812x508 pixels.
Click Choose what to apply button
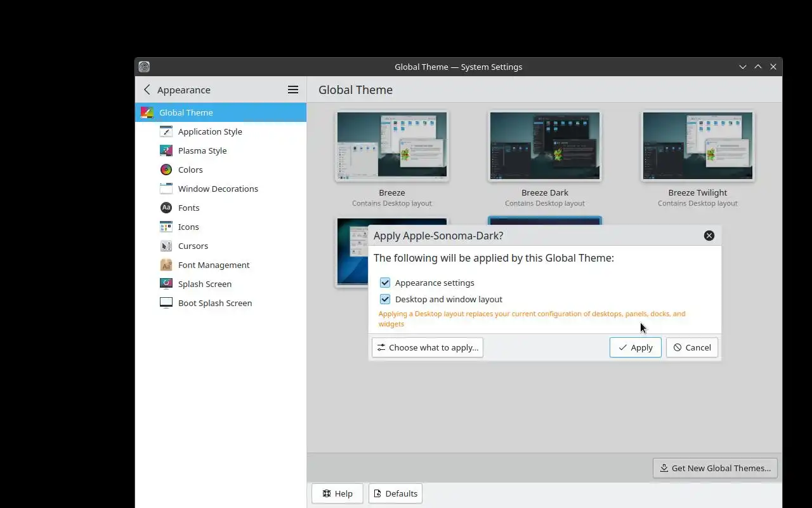428,347
